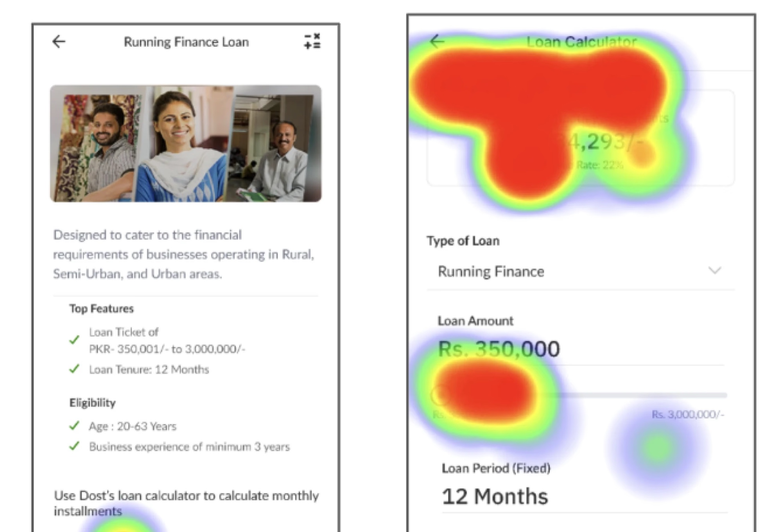
Task: Go back from Loan Calculator screen
Action: tap(437, 41)
